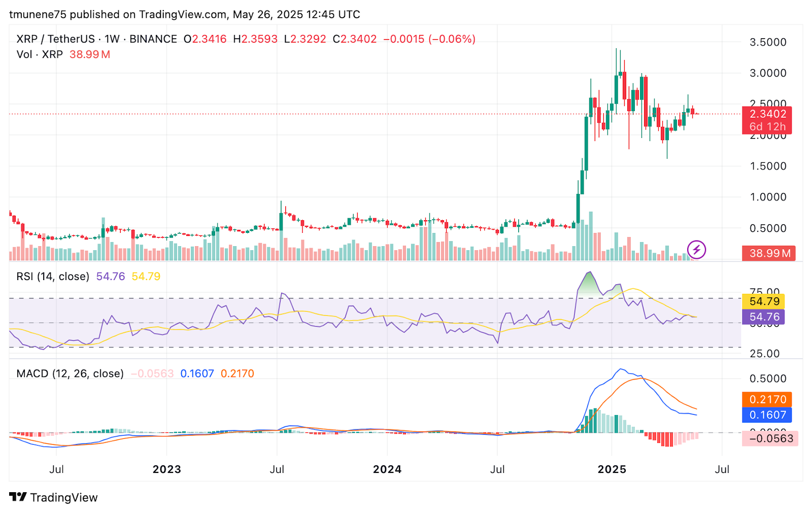Click the 2023 label on the time axis
Screen dimensions: 812x513
coord(167,469)
